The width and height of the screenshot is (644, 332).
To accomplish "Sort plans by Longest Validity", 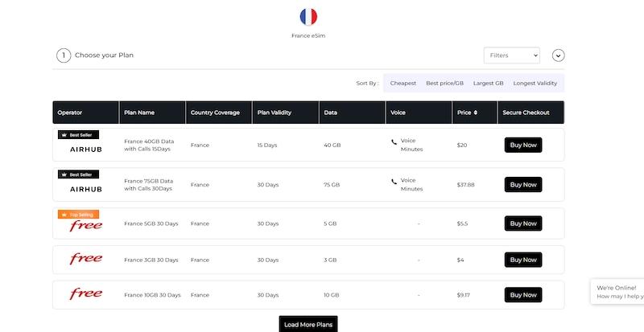I will point(535,83).
